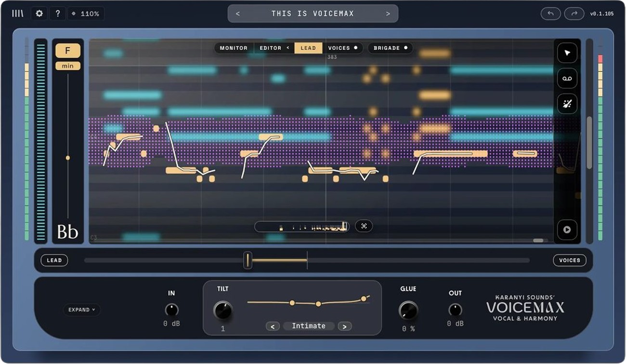The width and height of the screenshot is (626, 364).
Task: Toggle the Voices dot in the tab bar
Action: (356, 48)
